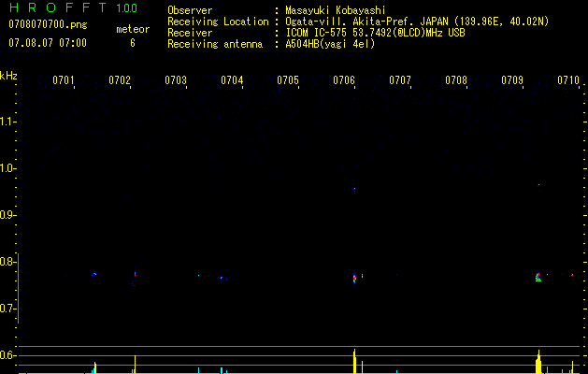Click the faint echo just before 0704

(x=222, y=278)
